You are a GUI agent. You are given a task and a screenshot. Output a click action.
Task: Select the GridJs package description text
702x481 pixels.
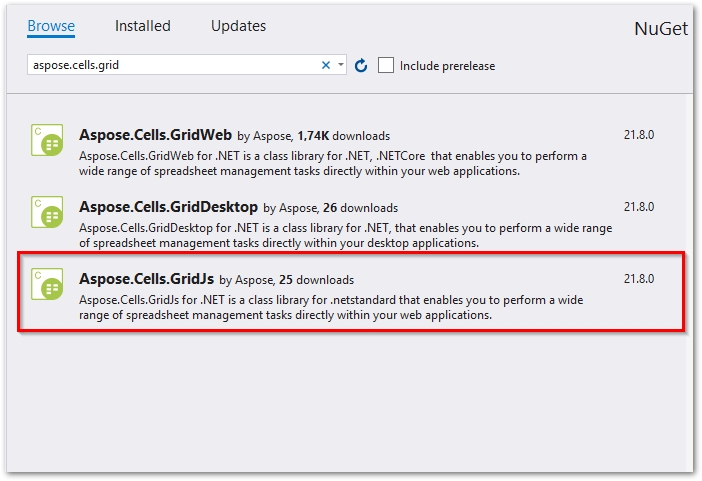click(x=332, y=308)
